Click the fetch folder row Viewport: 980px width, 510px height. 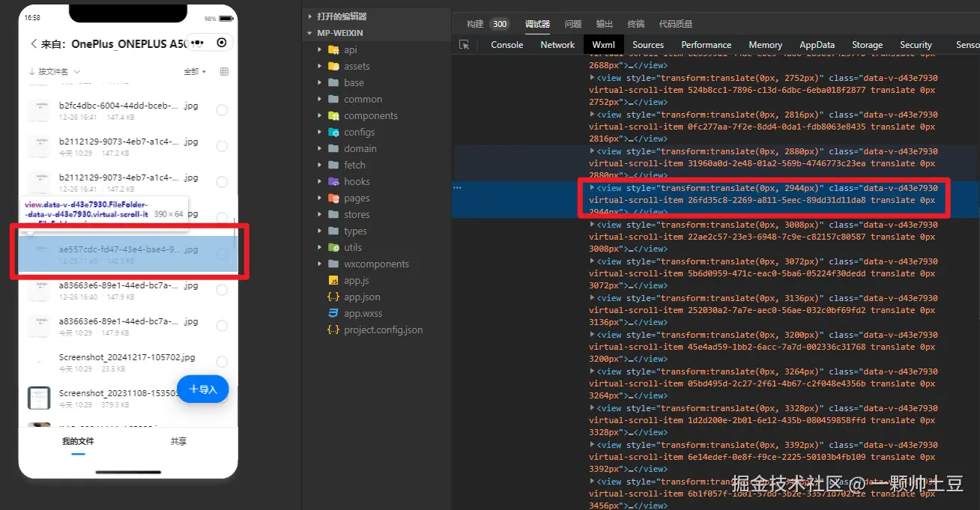pyautogui.click(x=376, y=165)
